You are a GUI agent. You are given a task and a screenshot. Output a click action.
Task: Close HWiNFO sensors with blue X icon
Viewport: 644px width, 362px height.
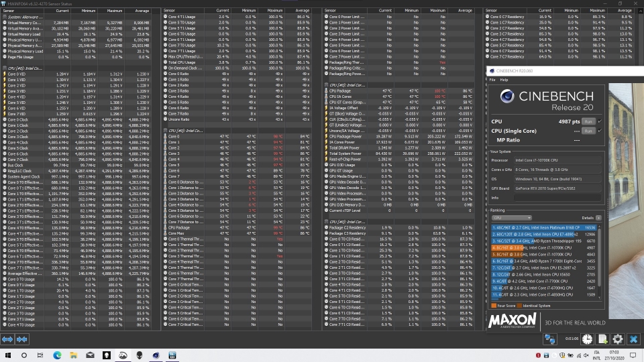tap(634, 339)
